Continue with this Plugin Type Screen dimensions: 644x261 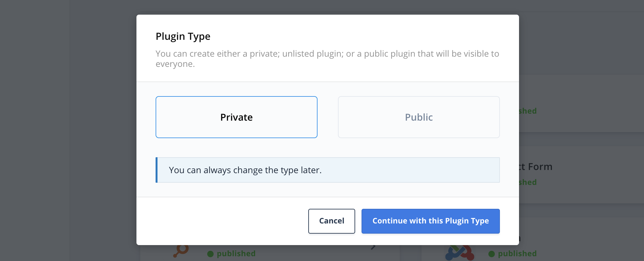tap(430, 221)
